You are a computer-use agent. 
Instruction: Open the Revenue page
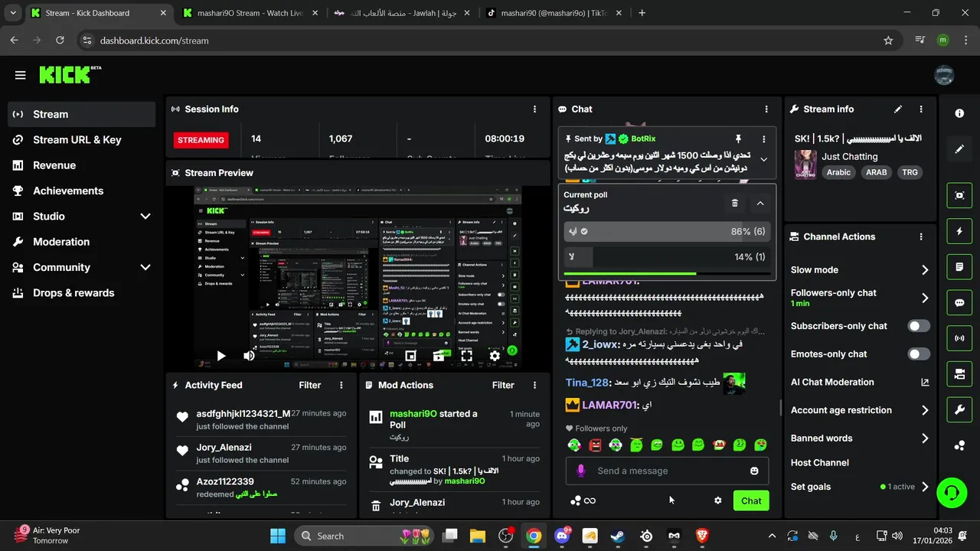[81, 165]
